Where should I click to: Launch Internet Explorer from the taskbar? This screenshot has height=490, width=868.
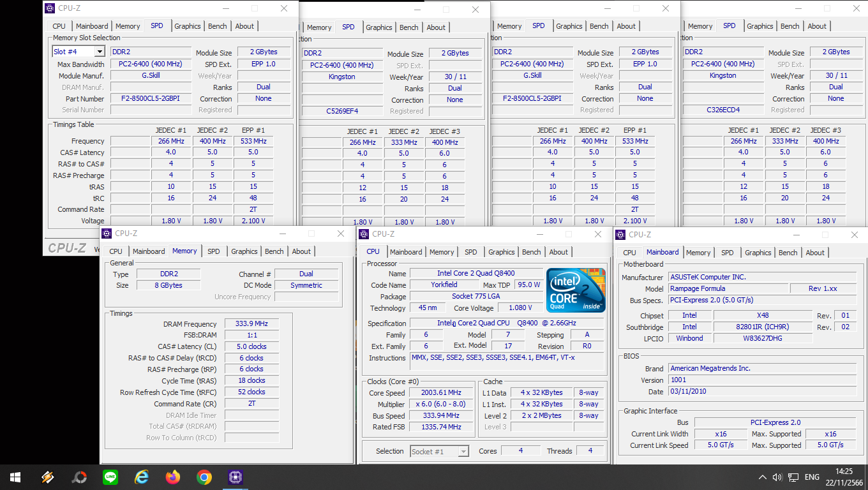click(x=142, y=477)
